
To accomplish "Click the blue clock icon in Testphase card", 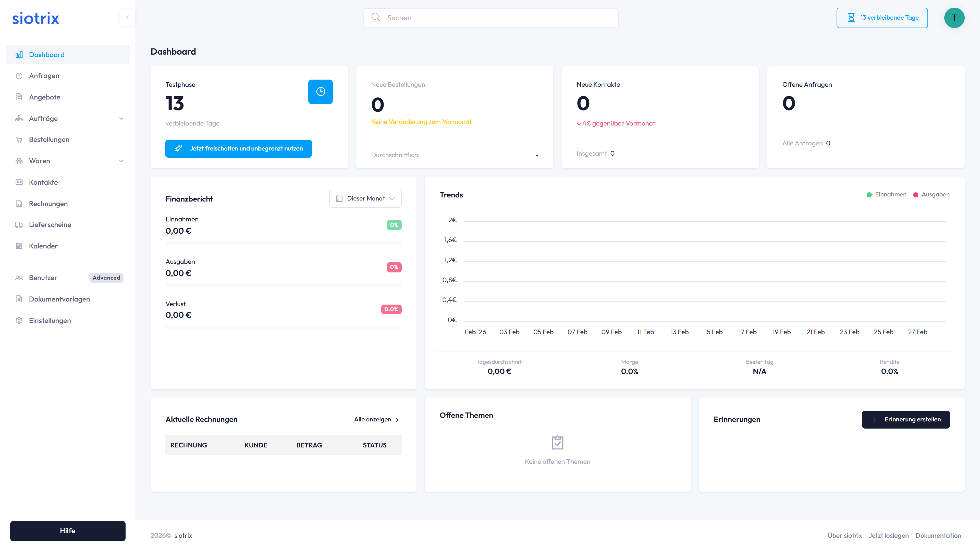I will 320,92.
